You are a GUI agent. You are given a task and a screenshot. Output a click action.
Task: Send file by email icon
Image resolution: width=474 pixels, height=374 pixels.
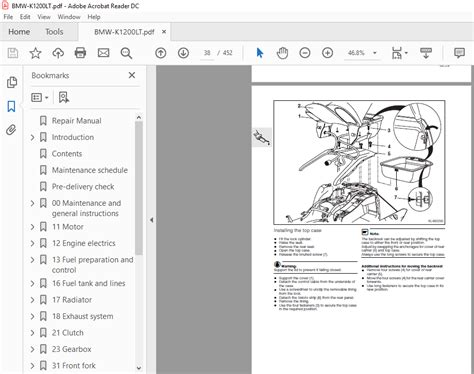[103, 53]
